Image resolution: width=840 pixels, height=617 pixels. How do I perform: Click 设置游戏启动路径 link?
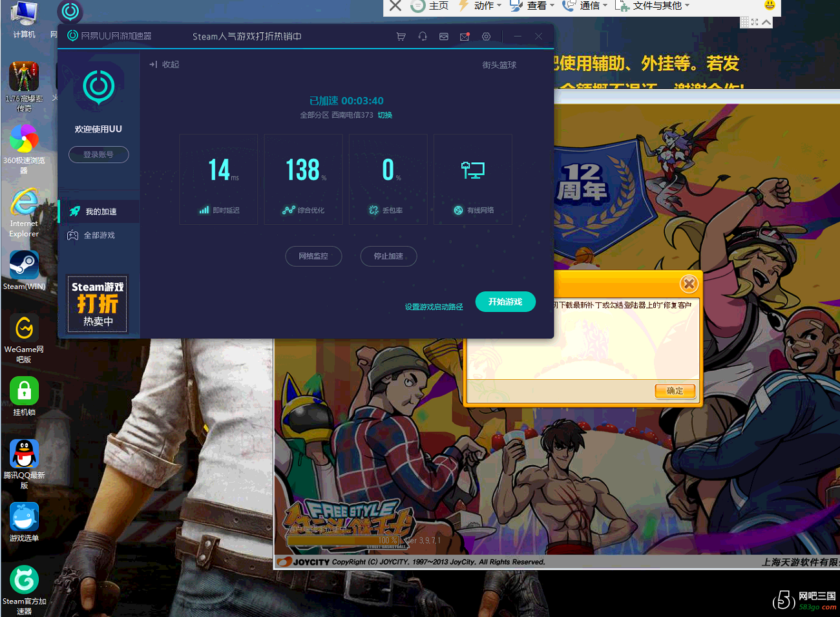click(x=434, y=307)
